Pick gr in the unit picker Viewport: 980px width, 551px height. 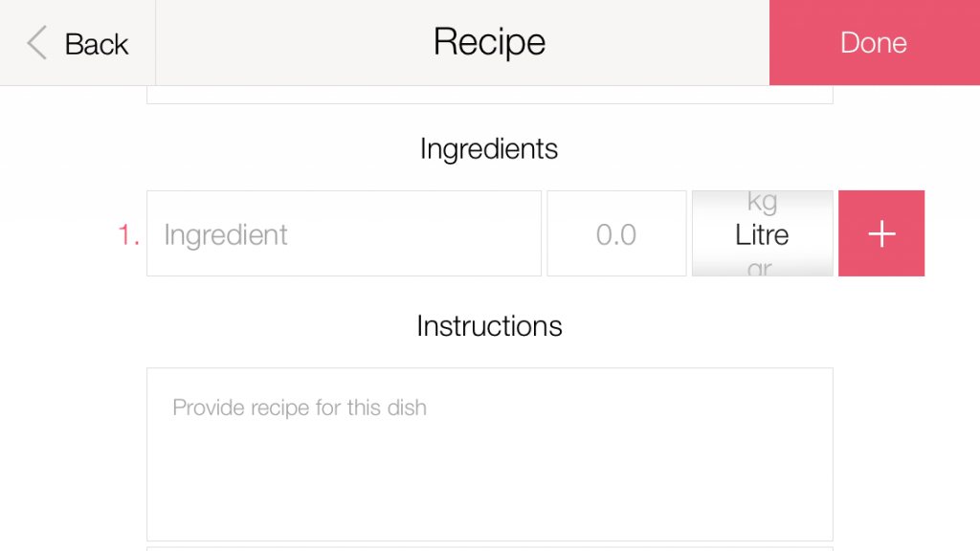click(760, 268)
